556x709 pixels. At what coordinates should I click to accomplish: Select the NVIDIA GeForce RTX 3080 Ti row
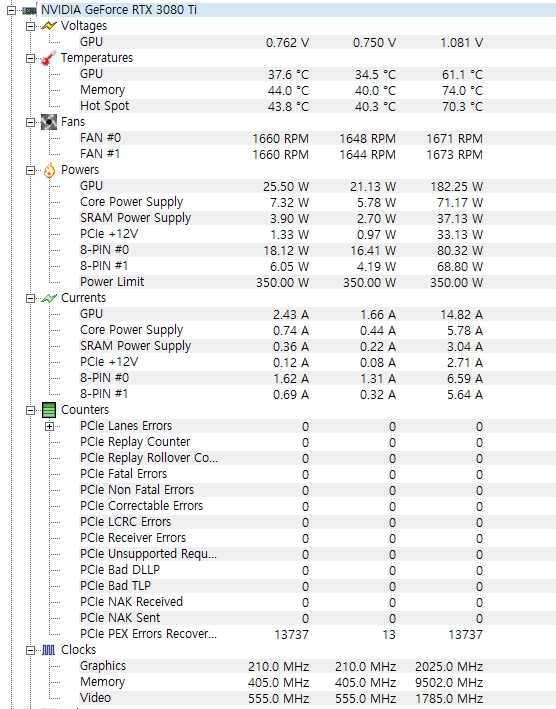[298, 9]
